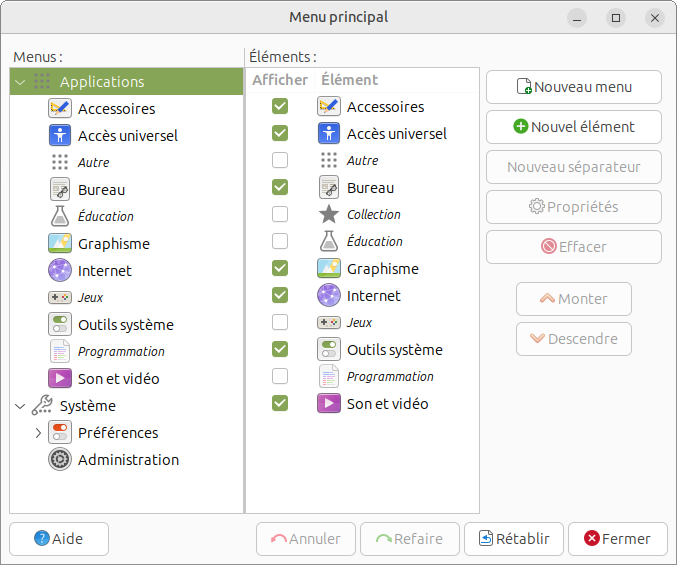Viewport: 677px width, 565px height.
Task: Click the Graphisme icon in the Éléments list
Action: 329,269
